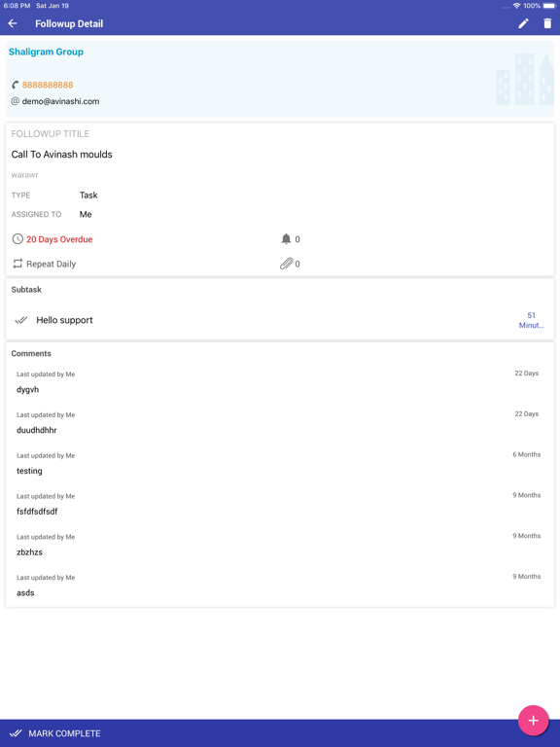The image size is (560, 747).
Task: Open attachments via the paperclip icon
Action: tap(286, 264)
